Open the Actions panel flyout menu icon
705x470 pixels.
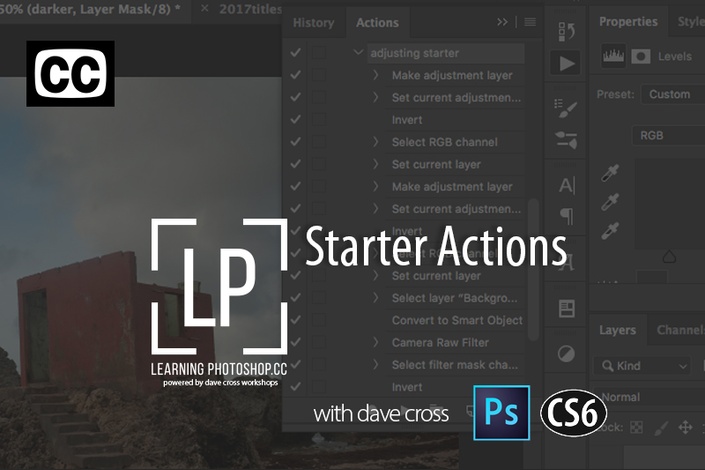(x=530, y=22)
